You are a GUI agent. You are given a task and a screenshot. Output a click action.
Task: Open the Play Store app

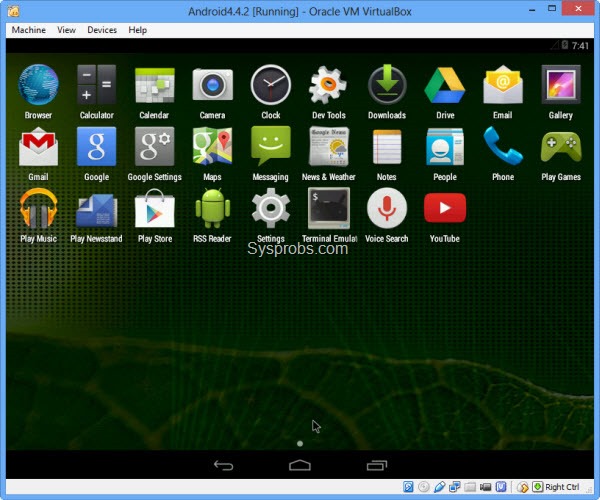tap(155, 209)
